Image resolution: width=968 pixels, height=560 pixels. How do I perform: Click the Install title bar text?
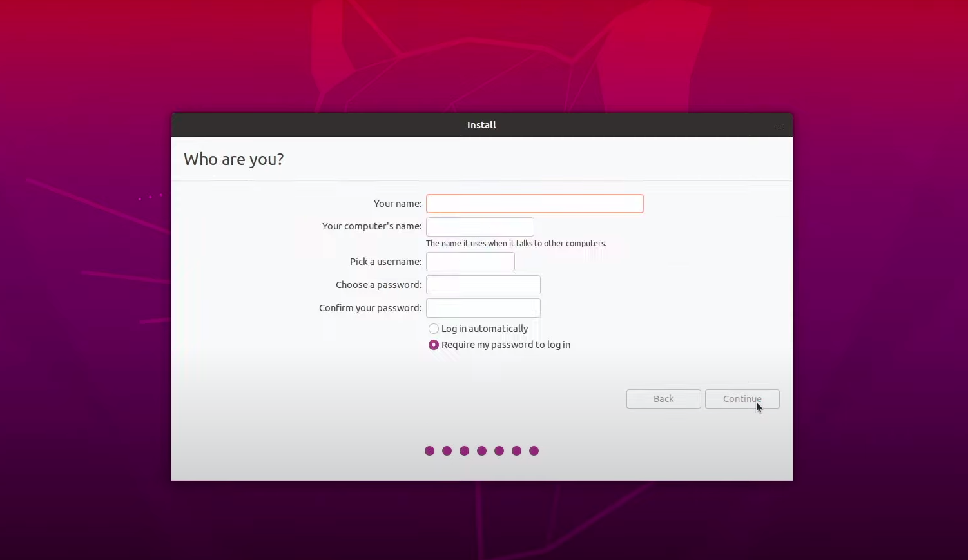(x=481, y=125)
